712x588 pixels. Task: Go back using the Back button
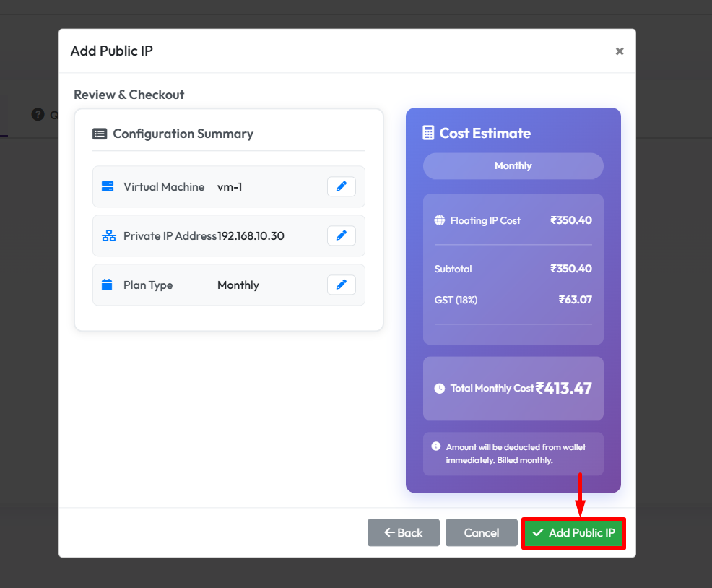403,533
